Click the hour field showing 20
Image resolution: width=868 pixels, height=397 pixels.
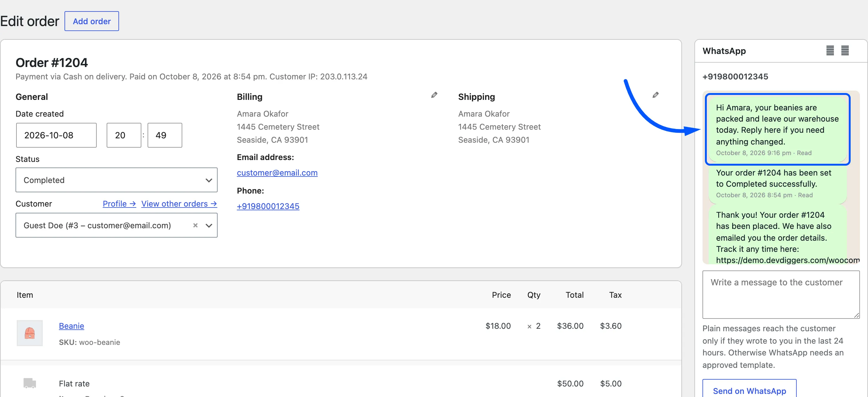[x=124, y=135]
